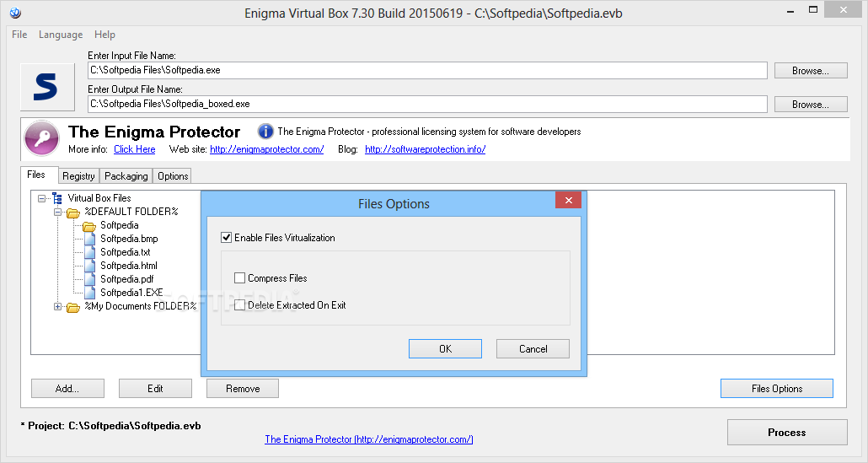This screenshot has height=463, width=868.
Task: Enable the Compress Files checkbox
Action: pyautogui.click(x=239, y=278)
